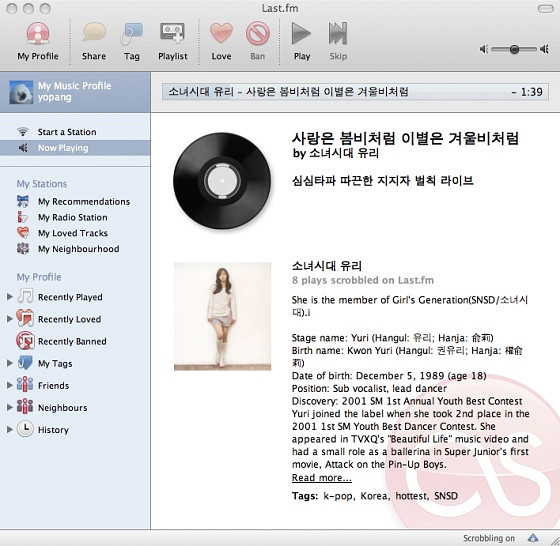560x546 pixels.
Task: Click the My Radio Station icon
Action: (x=23, y=217)
